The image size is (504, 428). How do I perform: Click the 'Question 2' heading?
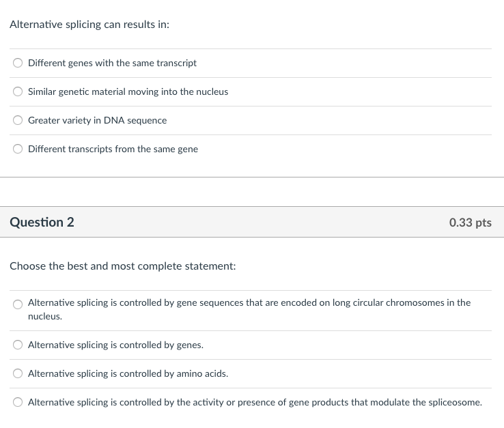click(x=42, y=223)
